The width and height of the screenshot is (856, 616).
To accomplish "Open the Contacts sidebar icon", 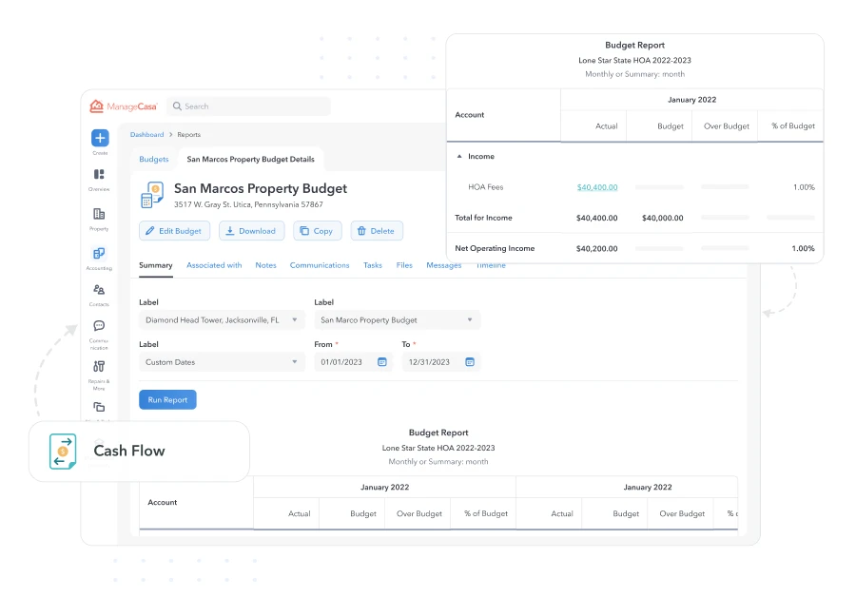I will (x=99, y=290).
